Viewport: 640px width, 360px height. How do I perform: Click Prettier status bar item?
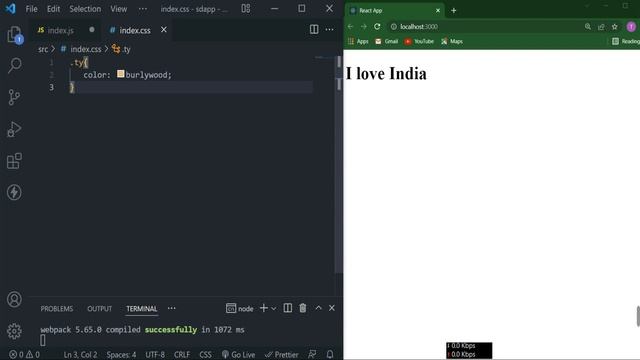pyautogui.click(x=282, y=354)
